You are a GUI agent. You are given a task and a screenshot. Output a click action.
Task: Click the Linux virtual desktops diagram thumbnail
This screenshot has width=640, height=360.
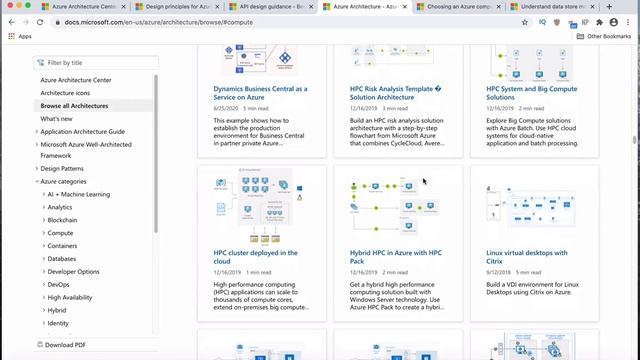[x=531, y=207]
